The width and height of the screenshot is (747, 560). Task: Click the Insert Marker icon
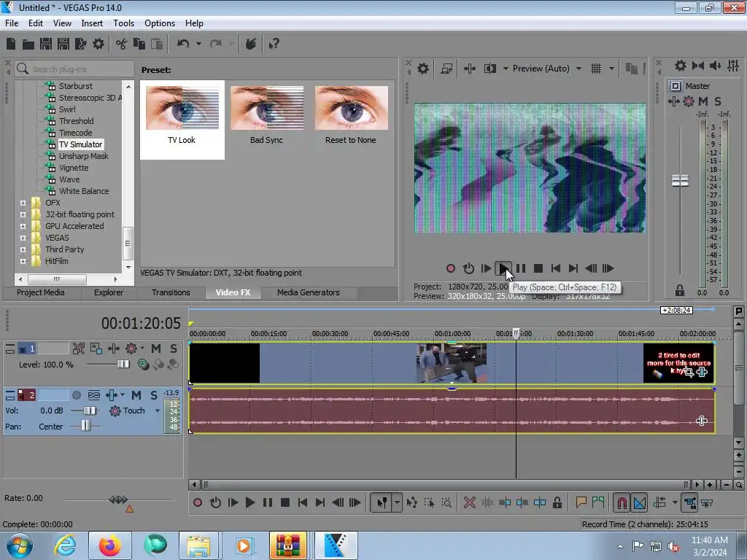[x=581, y=502]
